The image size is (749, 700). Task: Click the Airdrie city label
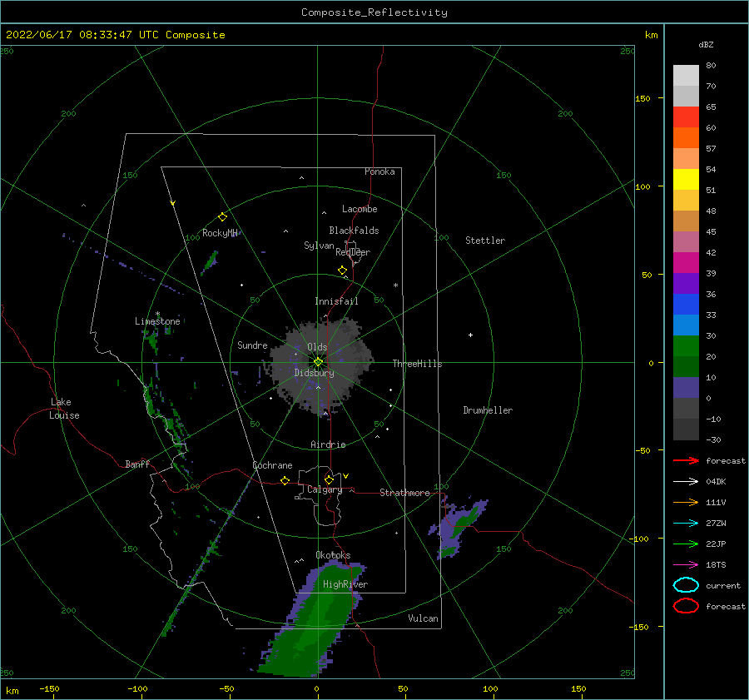[x=328, y=444]
